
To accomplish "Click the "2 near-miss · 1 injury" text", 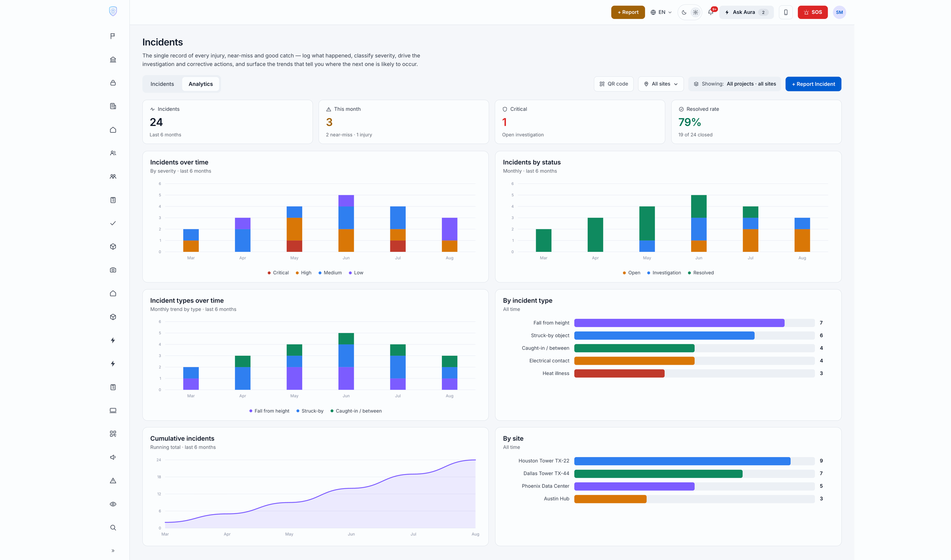I will [349, 135].
